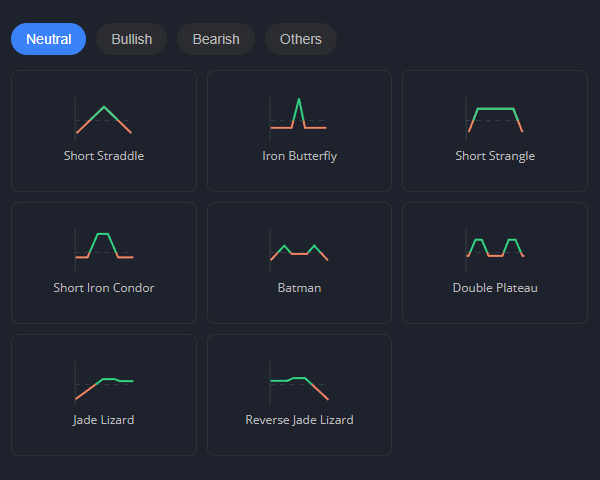Select the "Double Plateau" strategy name
This screenshot has height=480, width=600.
495,288
